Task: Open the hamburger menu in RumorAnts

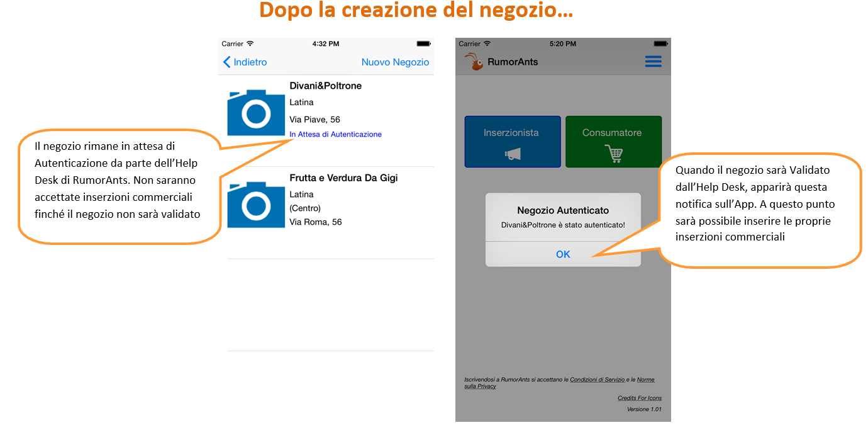Action: 654,62
